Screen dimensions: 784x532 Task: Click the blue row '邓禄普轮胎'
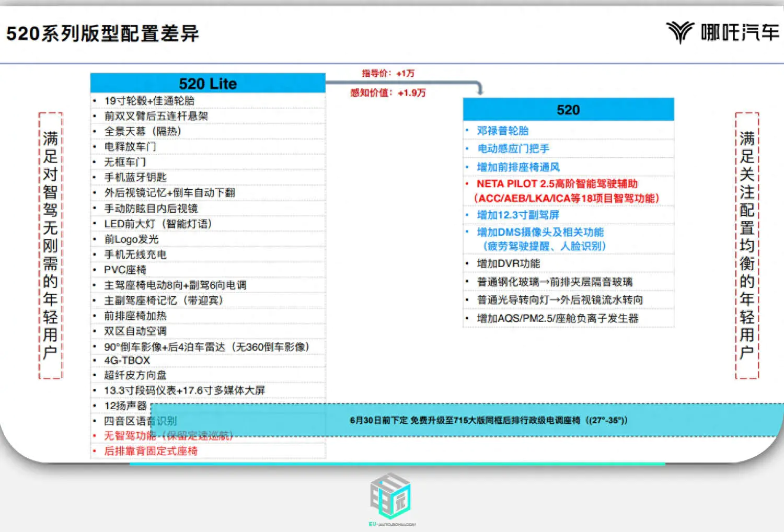click(568, 131)
